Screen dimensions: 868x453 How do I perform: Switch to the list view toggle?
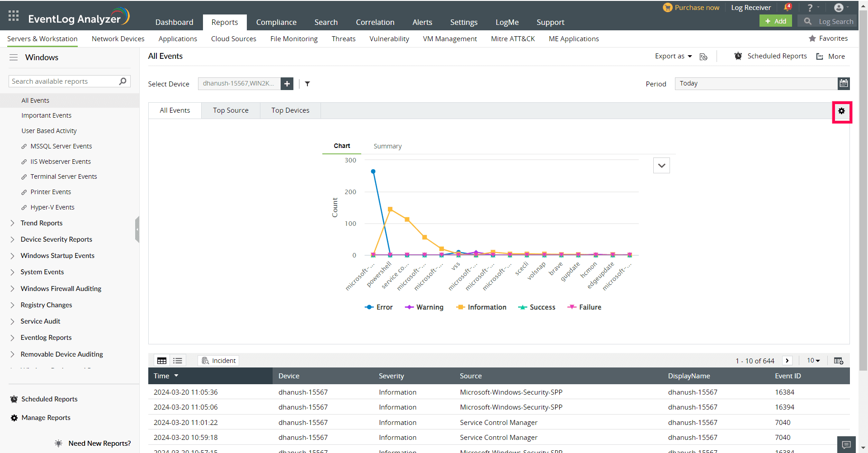(178, 361)
